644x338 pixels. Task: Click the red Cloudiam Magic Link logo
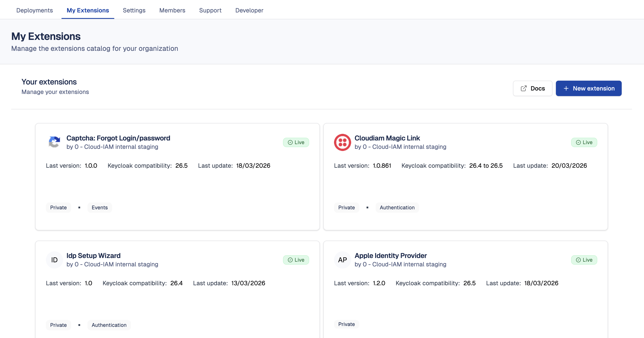point(342,142)
